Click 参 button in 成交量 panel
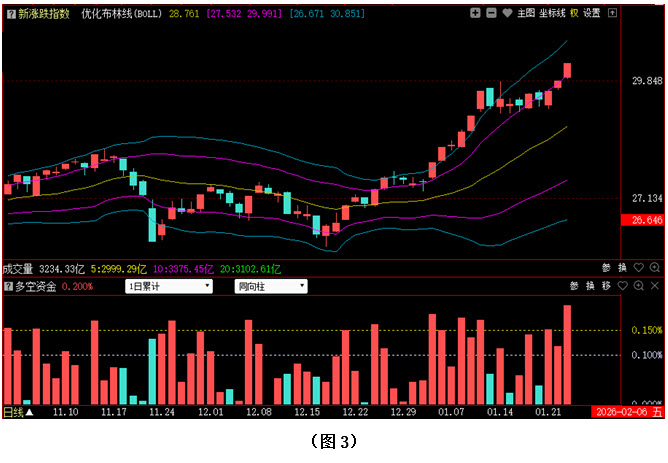Image resolution: width=668 pixels, height=463 pixels. (606, 268)
